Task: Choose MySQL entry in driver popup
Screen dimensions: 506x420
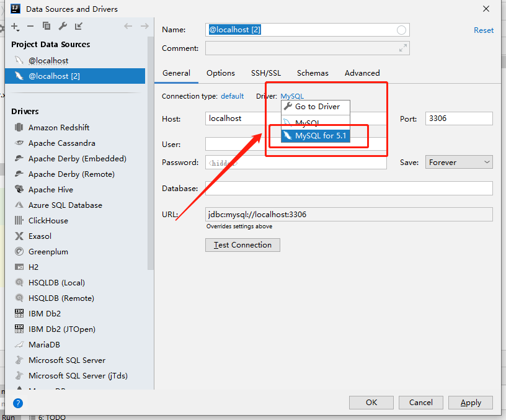Action: 316,123
